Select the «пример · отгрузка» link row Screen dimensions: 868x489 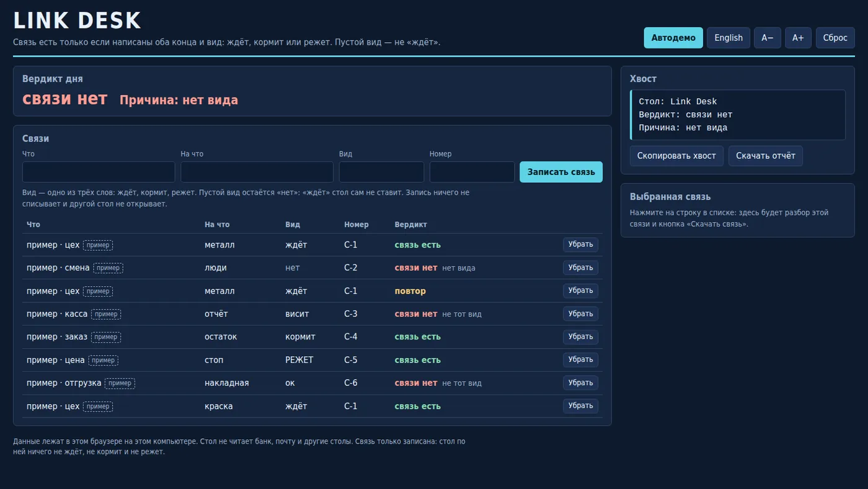coord(312,383)
